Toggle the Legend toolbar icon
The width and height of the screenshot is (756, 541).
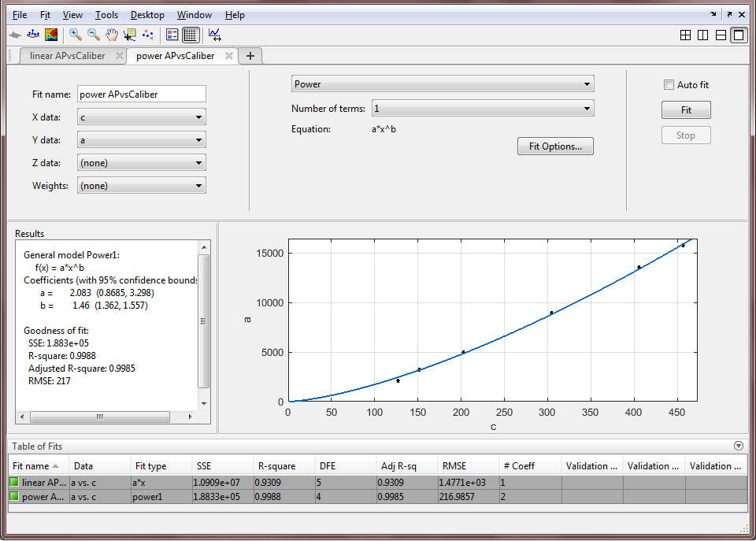pyautogui.click(x=172, y=35)
